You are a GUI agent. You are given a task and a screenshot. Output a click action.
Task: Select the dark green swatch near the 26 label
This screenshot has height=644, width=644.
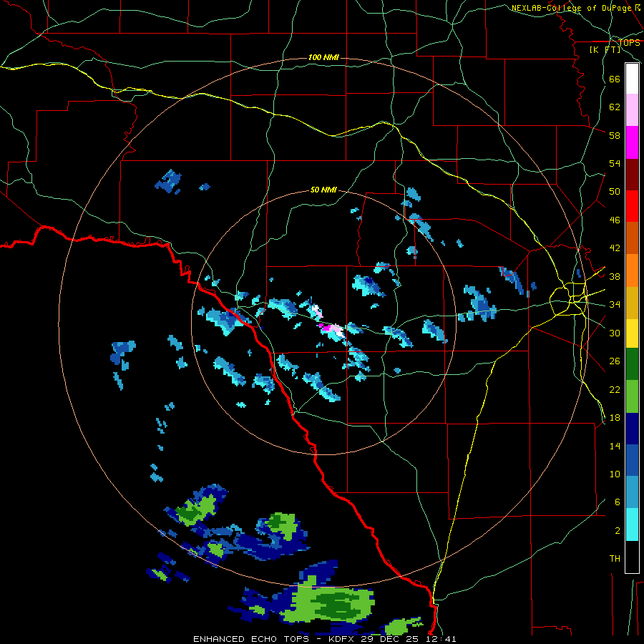[632, 364]
